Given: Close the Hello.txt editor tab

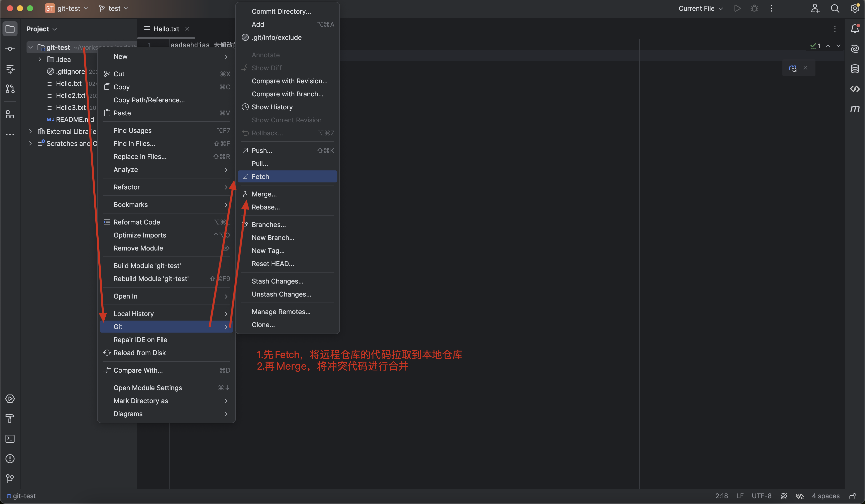Looking at the screenshot, I should pyautogui.click(x=187, y=29).
